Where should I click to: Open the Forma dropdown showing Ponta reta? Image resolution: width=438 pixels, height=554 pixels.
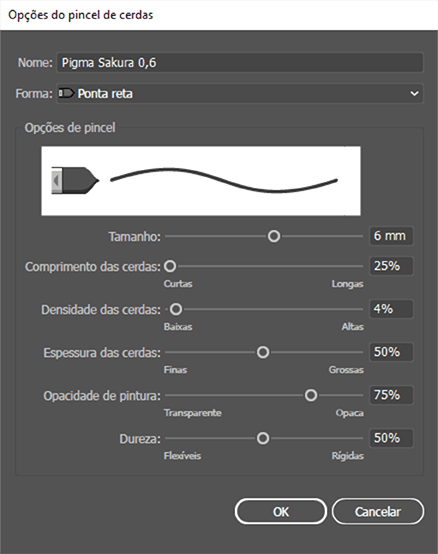pos(240,94)
